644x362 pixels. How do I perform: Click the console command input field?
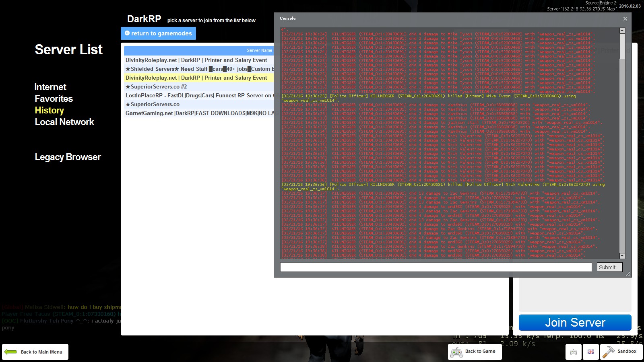tap(436, 267)
